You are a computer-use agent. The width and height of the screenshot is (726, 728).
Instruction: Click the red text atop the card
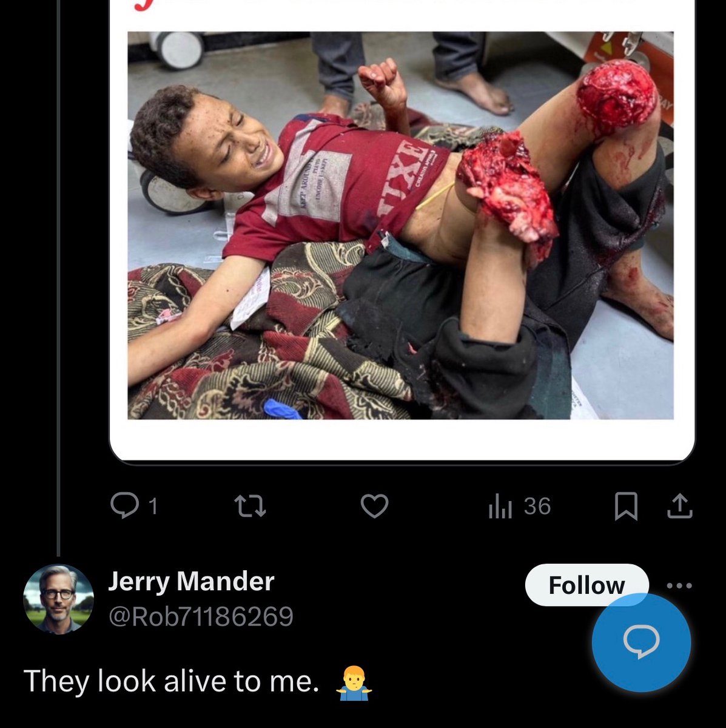tap(143, 7)
